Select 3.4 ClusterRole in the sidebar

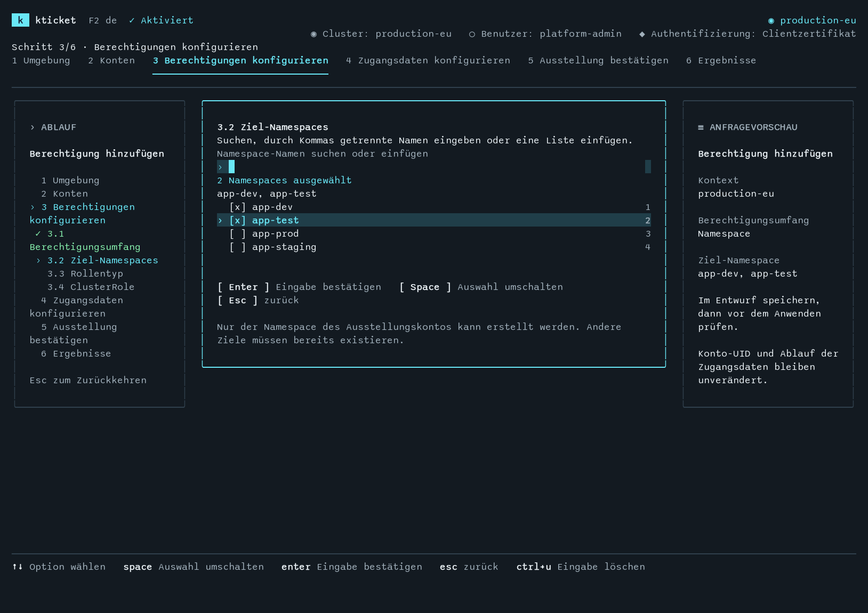pyautogui.click(x=91, y=287)
